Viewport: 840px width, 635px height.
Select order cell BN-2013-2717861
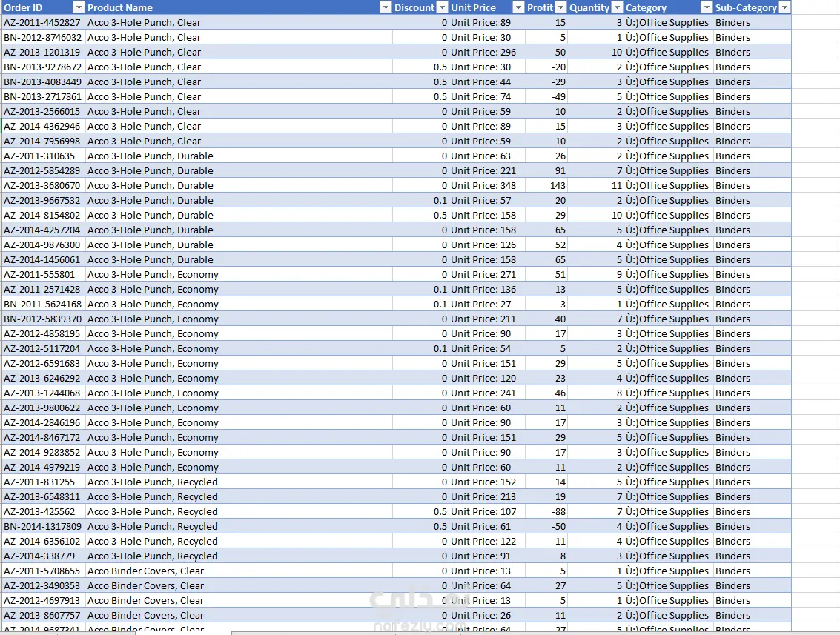point(43,96)
